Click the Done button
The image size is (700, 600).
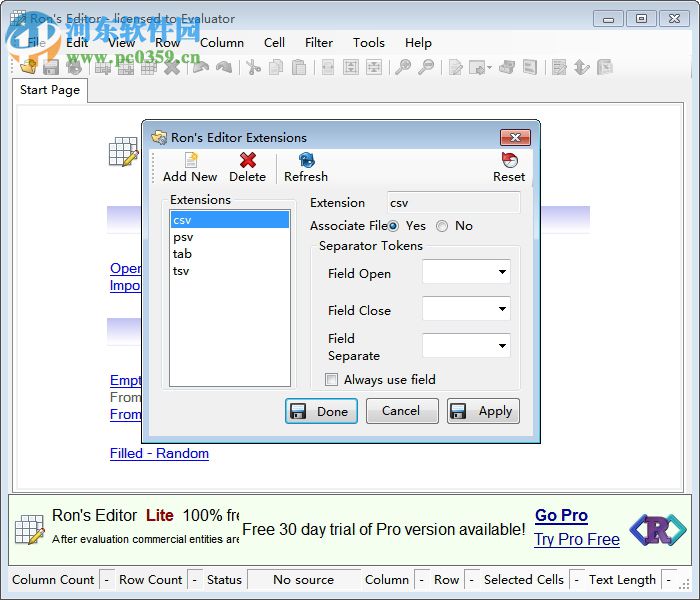click(x=321, y=411)
